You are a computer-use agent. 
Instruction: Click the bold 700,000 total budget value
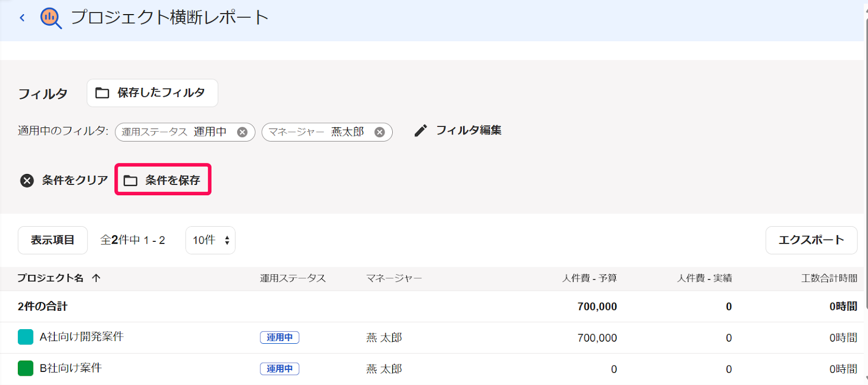click(597, 306)
